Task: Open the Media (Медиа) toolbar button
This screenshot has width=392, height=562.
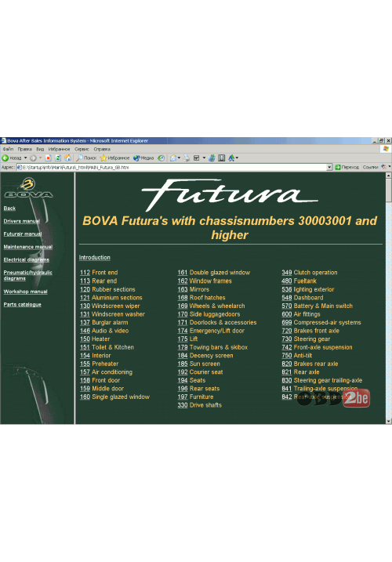Action: pos(143,158)
